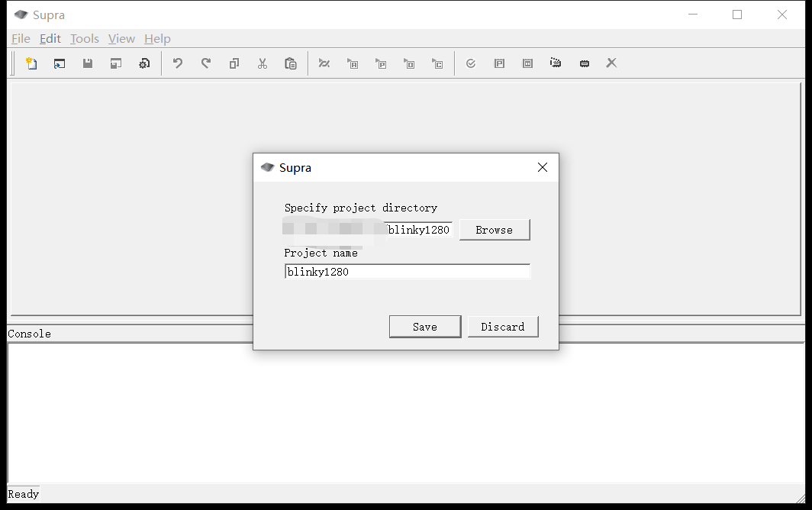Open the Help menu
Screen dimensions: 812x510
157,39
